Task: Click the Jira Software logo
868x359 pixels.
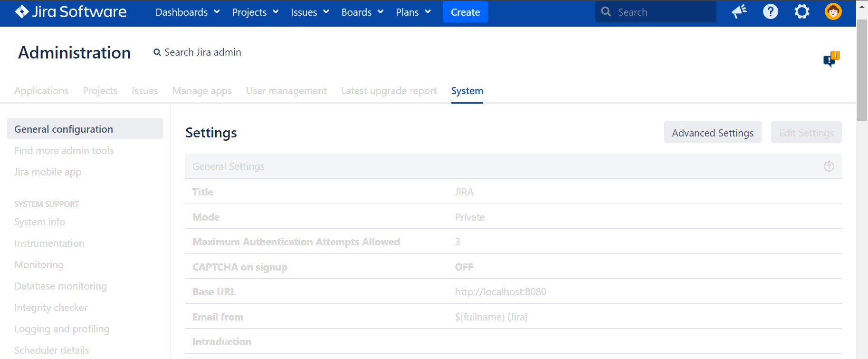Action: (x=71, y=12)
